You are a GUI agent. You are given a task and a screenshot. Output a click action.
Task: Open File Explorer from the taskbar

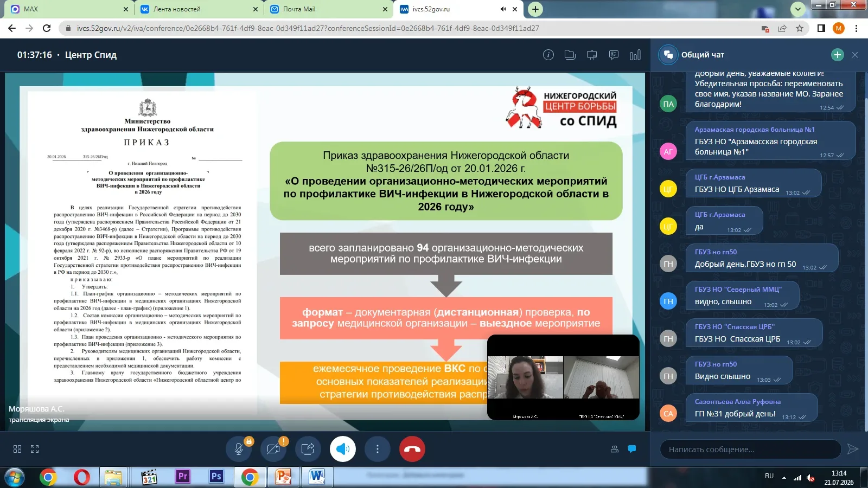114,477
